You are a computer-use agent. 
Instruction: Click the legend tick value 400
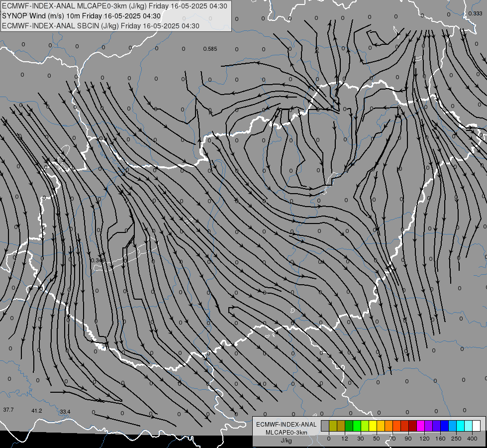click(472, 439)
